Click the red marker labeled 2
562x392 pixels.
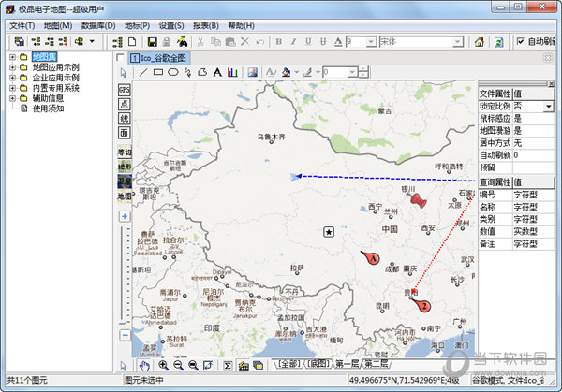click(421, 305)
